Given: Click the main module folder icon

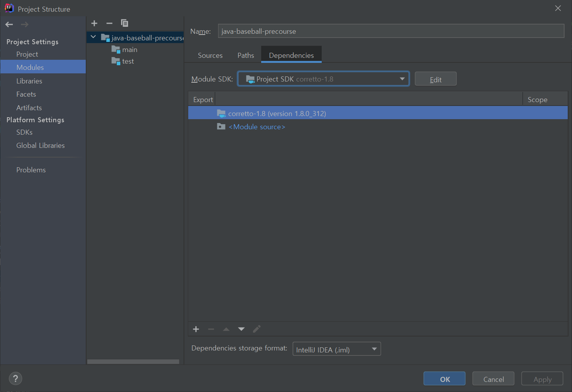Looking at the screenshot, I should 116,49.
